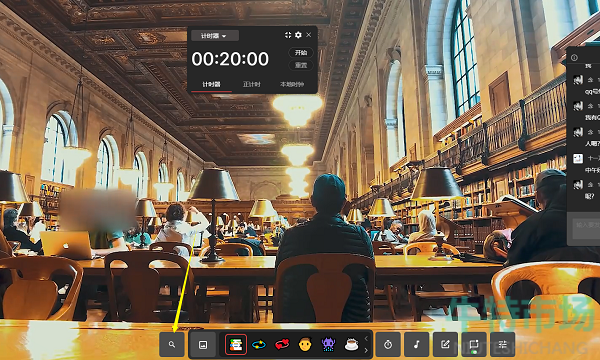Select the ringed planet scene emoji

click(x=259, y=345)
